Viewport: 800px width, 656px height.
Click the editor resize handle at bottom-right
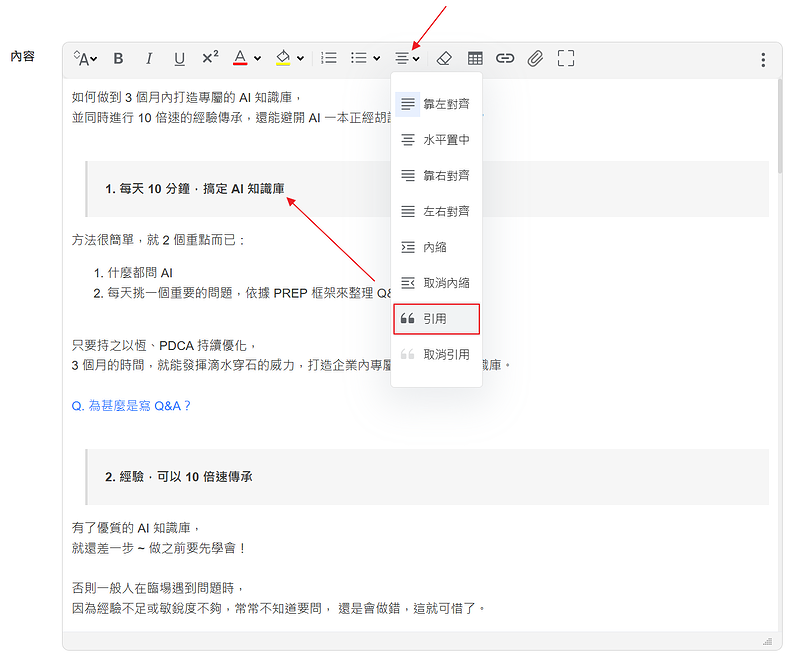768,642
